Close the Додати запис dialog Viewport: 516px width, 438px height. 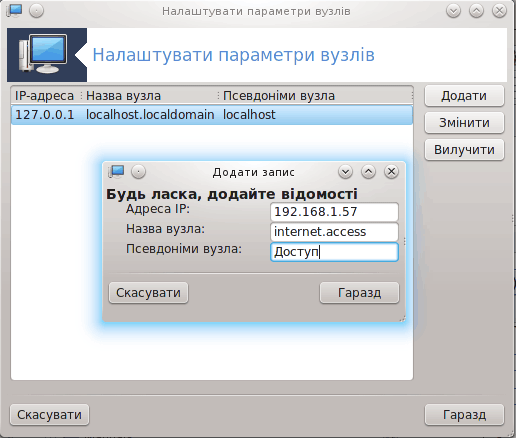391,172
